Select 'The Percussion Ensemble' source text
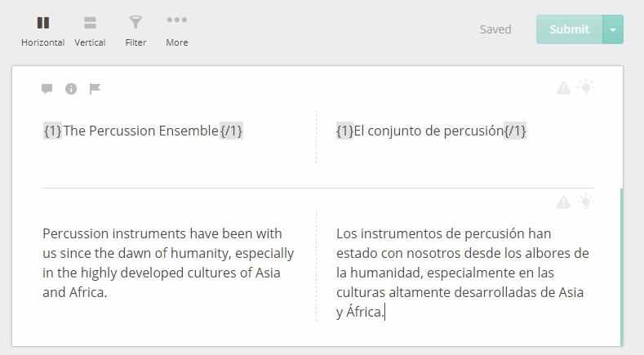The width and height of the screenshot is (644, 355). point(141,131)
